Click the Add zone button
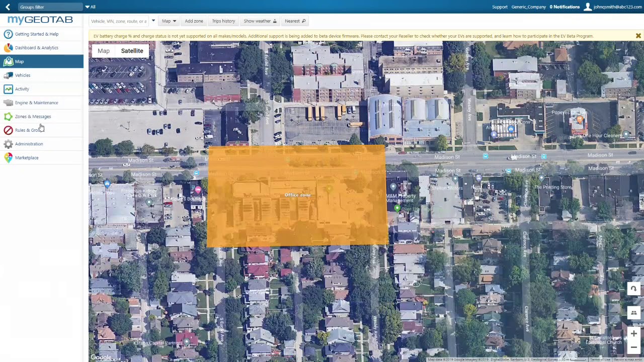 pyautogui.click(x=194, y=21)
